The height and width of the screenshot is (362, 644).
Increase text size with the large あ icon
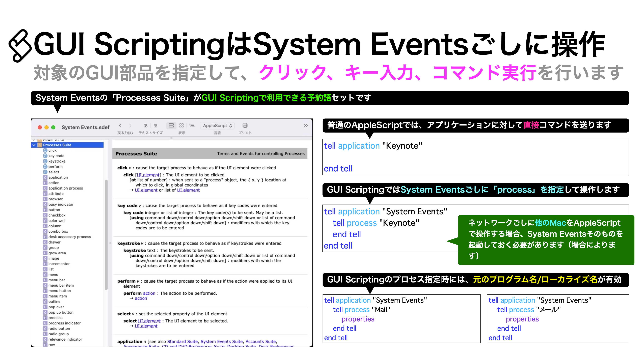(x=155, y=126)
